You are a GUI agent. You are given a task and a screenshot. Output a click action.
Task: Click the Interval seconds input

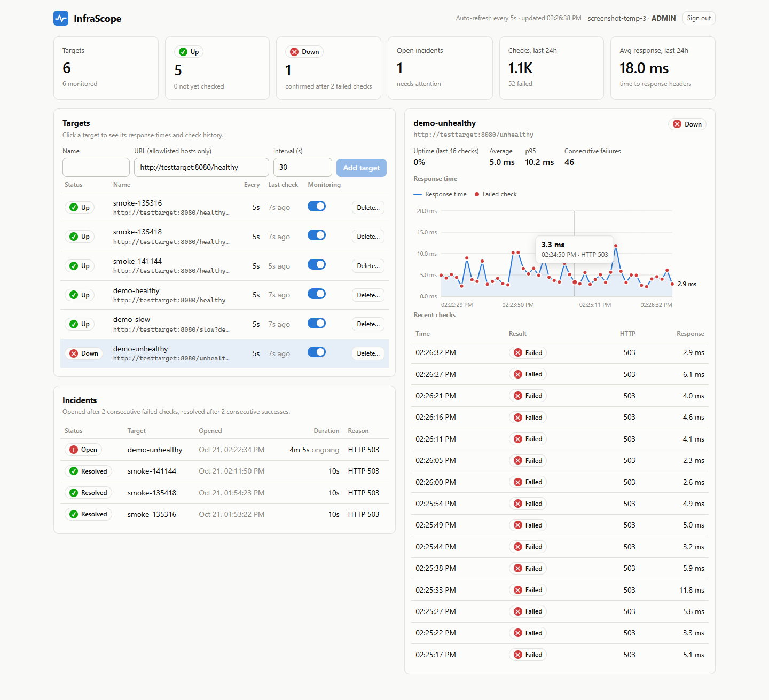click(x=303, y=167)
